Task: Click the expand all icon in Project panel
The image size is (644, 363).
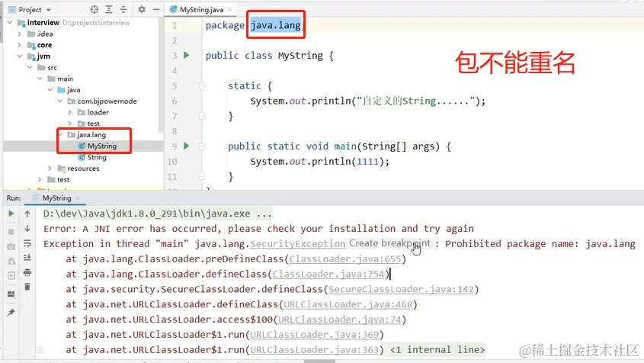Action: 109,9
